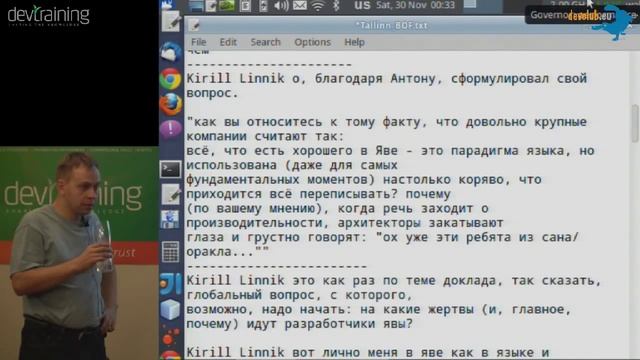Launch Google Chrome from the dock
Image resolution: width=640 pixels, height=360 pixels.
pyautogui.click(x=171, y=78)
